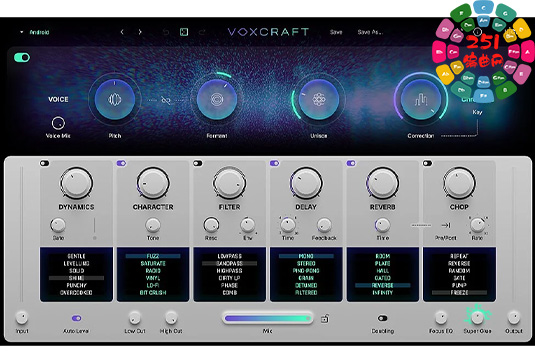Screen dimensions: 535x363
Task: Select PLATE reverb mode
Action: (382, 263)
